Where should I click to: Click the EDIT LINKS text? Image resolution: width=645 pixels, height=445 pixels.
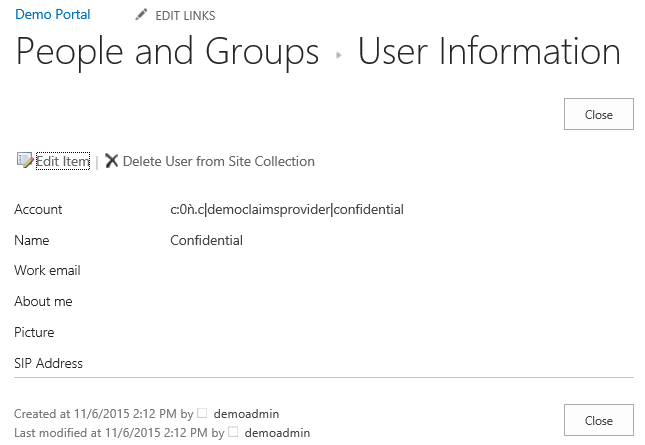[x=185, y=16]
